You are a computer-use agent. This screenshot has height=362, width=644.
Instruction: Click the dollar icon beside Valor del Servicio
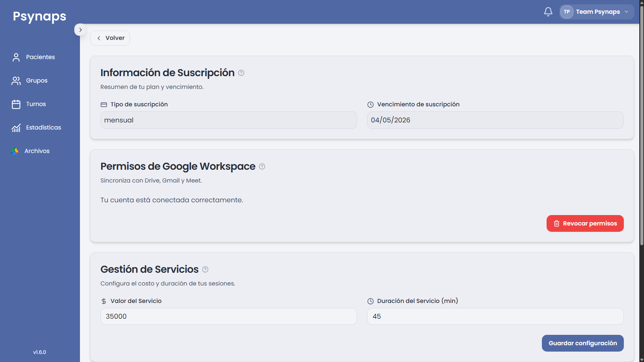click(x=104, y=301)
